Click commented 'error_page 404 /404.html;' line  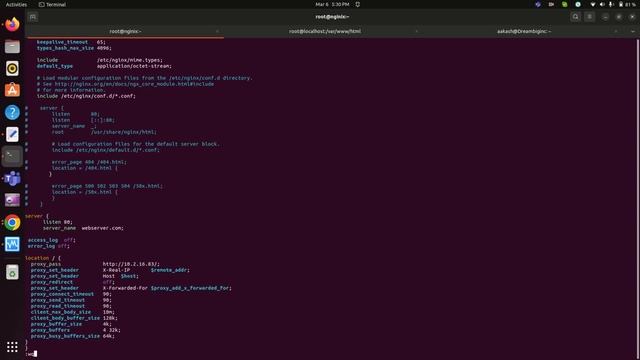[x=89, y=162]
